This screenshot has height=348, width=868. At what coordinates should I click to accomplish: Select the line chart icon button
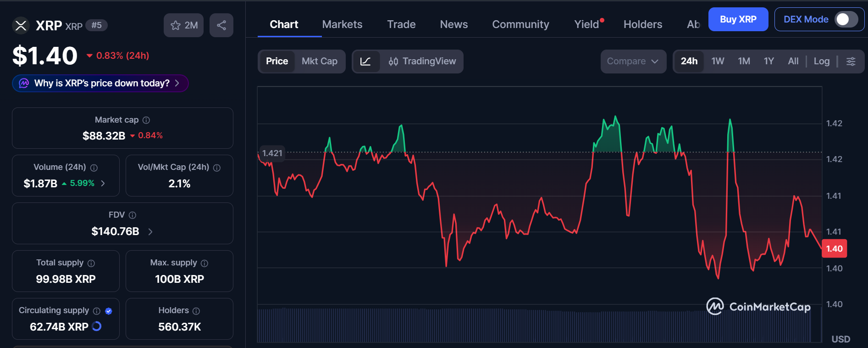366,62
